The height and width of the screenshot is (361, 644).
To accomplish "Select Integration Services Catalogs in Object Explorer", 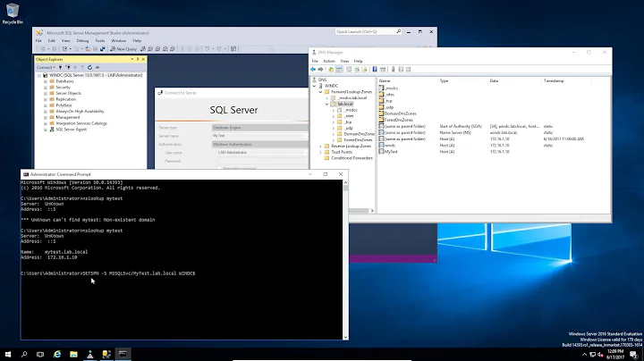I will click(x=81, y=123).
